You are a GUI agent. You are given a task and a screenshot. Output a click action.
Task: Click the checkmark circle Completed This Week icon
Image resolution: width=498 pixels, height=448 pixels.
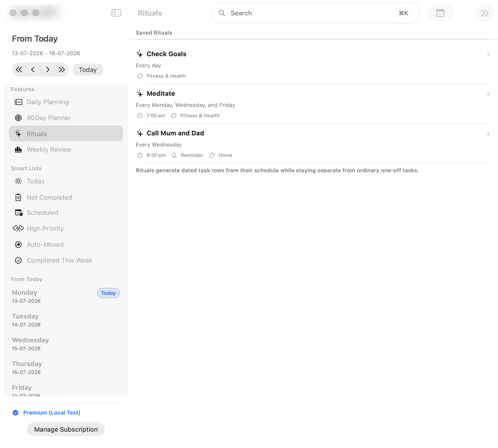tap(18, 260)
